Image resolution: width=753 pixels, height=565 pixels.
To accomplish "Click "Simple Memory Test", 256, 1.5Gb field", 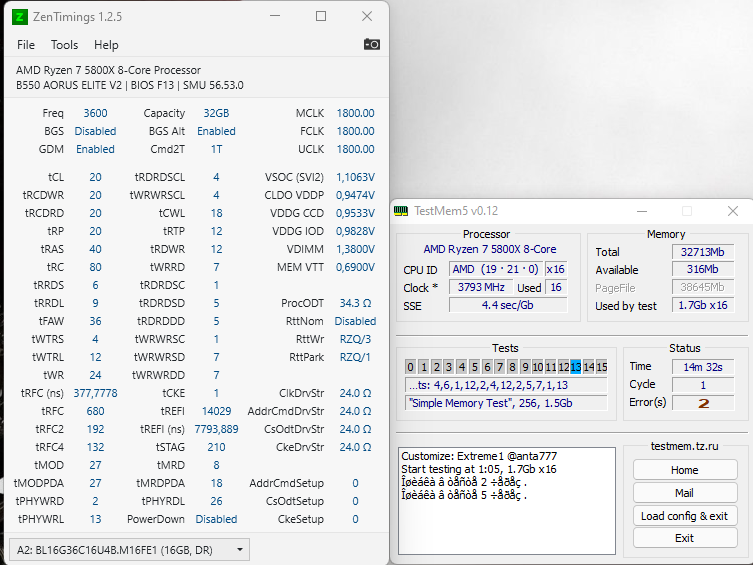I will (507, 403).
